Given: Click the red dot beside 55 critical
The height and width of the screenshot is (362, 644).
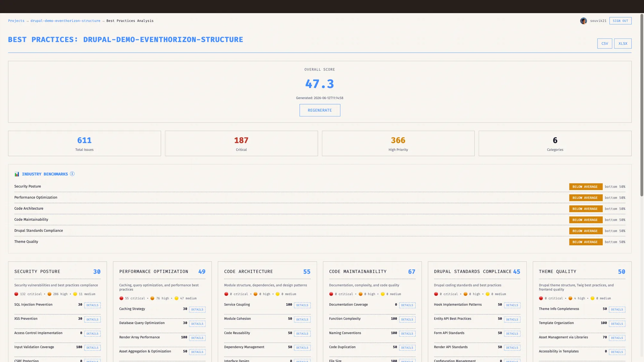Looking at the screenshot, I should tap(121, 298).
